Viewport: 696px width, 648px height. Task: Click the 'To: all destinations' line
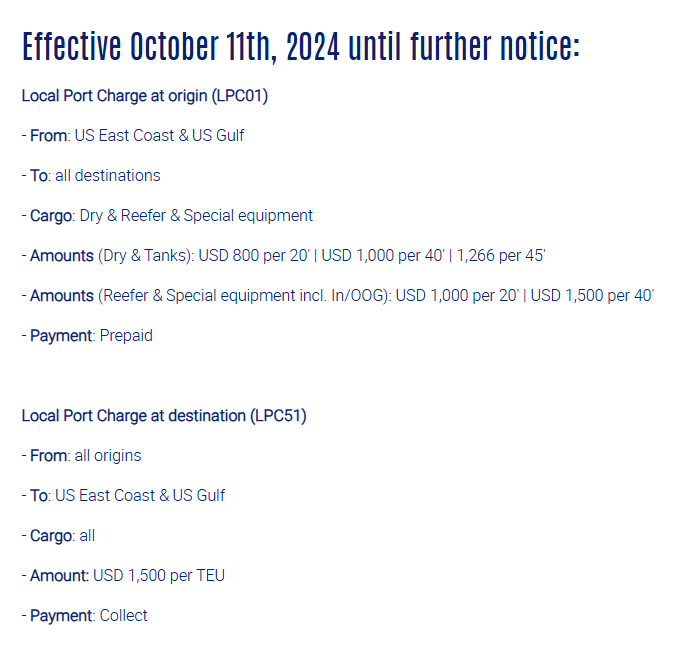click(91, 175)
